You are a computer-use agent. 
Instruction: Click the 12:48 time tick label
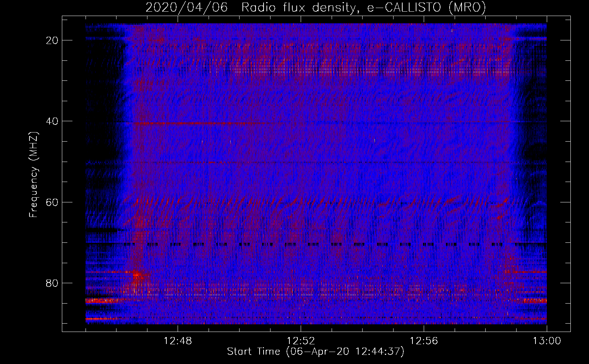[x=178, y=341]
